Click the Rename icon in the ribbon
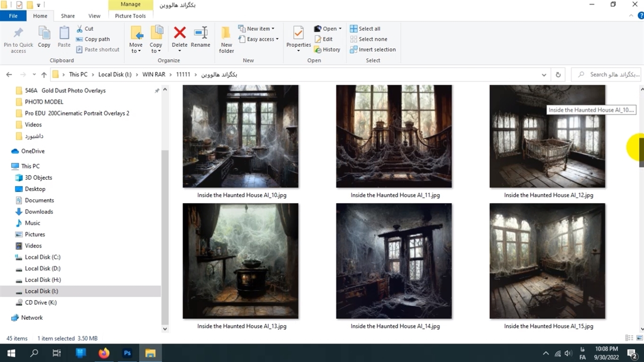The width and height of the screenshot is (644, 362). click(x=200, y=34)
